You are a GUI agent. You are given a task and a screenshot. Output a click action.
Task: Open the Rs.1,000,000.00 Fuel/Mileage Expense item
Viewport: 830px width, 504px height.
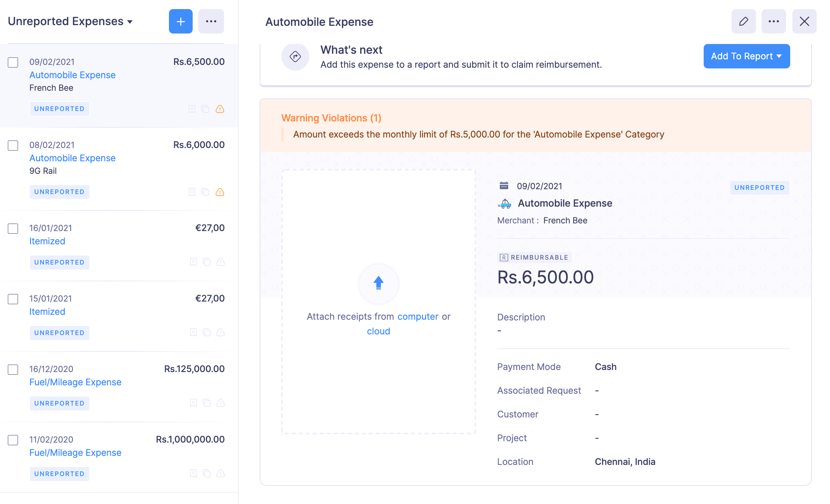pyautogui.click(x=75, y=453)
